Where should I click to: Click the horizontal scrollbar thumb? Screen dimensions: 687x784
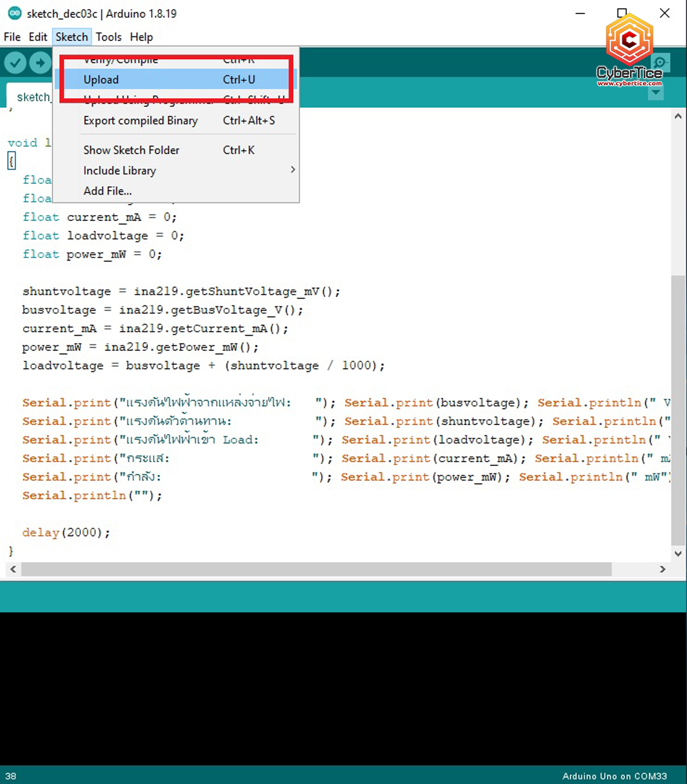(x=316, y=569)
